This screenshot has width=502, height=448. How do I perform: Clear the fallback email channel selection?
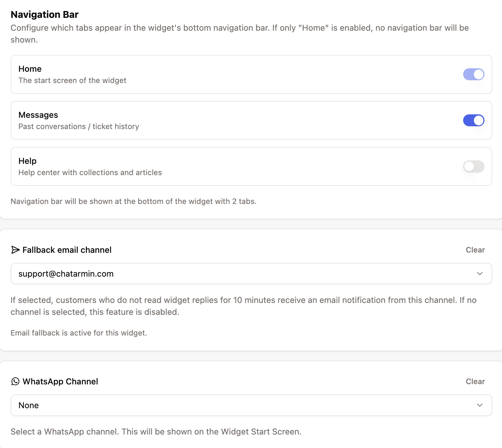(x=475, y=250)
